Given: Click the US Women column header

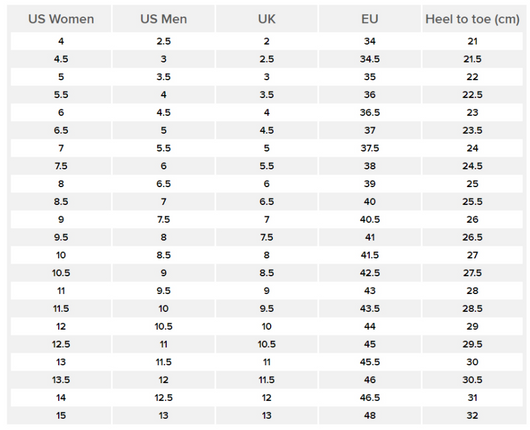Looking at the screenshot, I should (x=61, y=19).
